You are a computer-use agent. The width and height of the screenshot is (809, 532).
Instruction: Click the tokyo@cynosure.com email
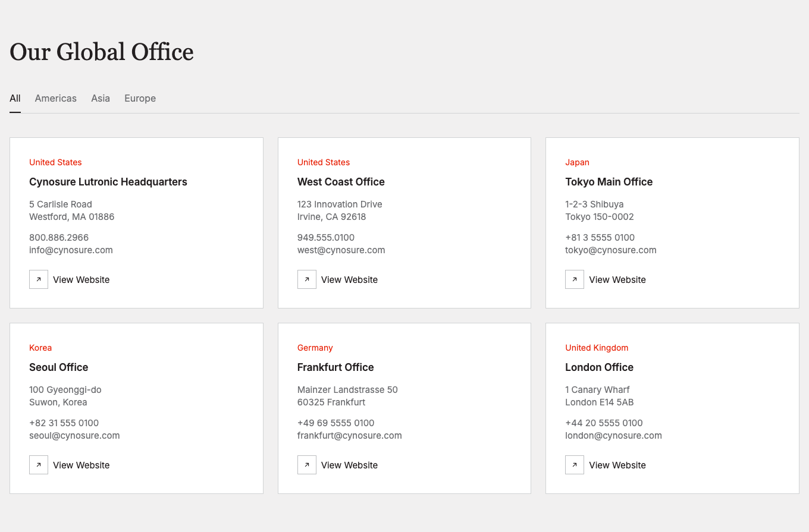[611, 250]
